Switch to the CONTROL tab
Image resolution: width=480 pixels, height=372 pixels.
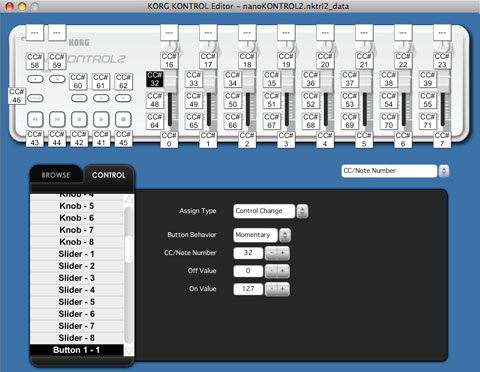[109, 175]
